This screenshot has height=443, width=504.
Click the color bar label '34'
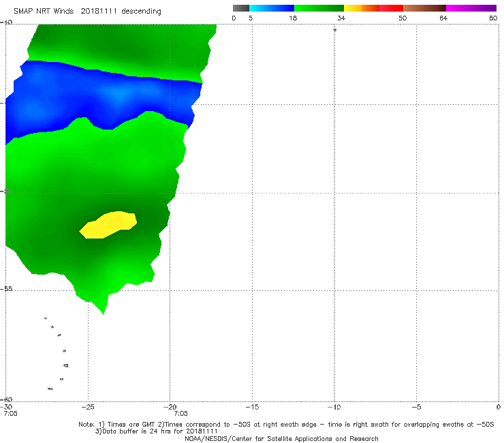point(341,18)
